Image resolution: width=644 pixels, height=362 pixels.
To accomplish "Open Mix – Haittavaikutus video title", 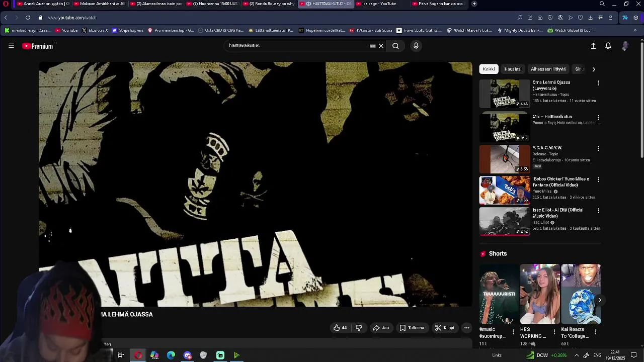I will pyautogui.click(x=552, y=117).
